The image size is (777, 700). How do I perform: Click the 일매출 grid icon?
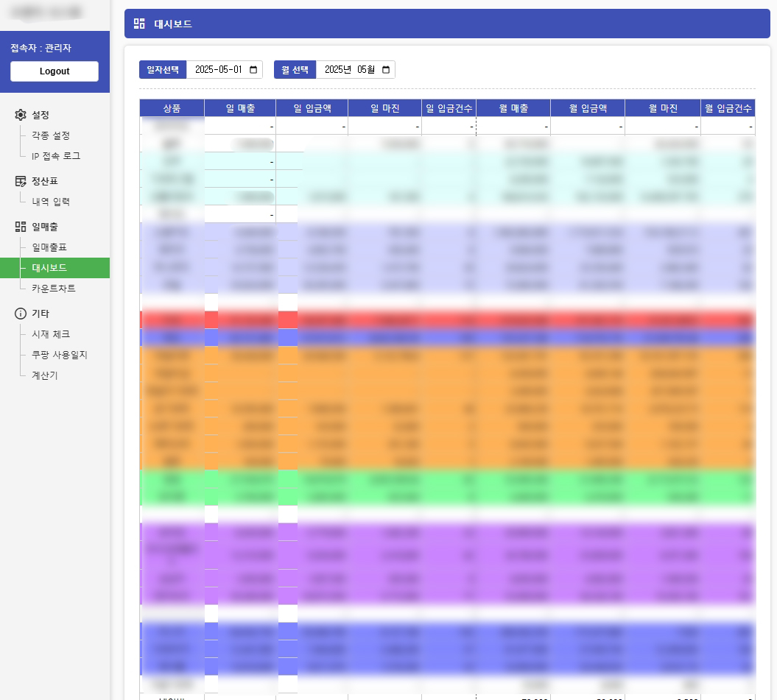(21, 227)
